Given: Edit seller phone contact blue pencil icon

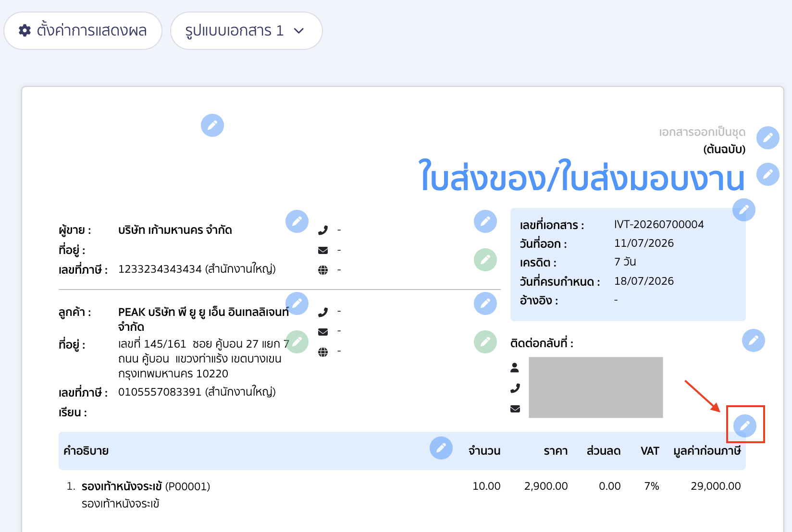Looking at the screenshot, I should click(485, 221).
